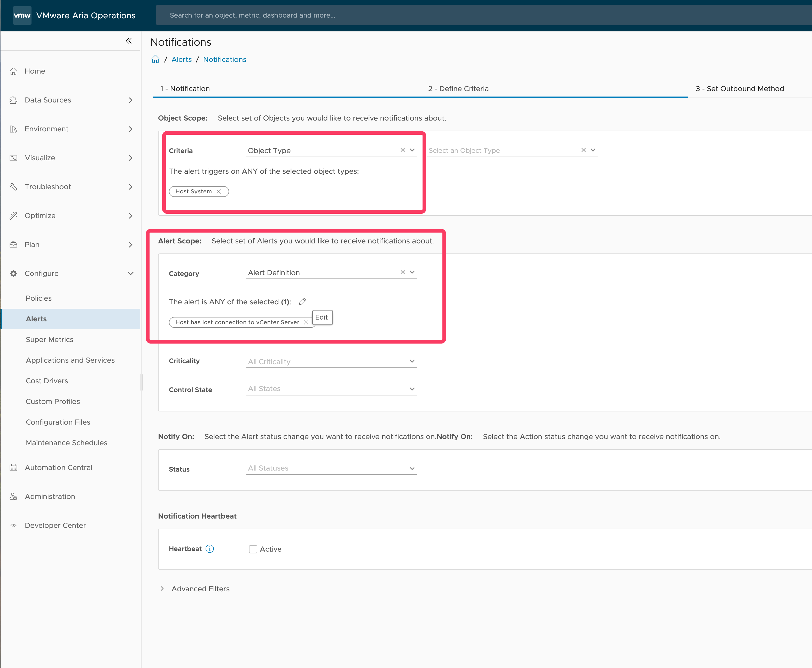Click the Home icon in the sidebar

13,71
